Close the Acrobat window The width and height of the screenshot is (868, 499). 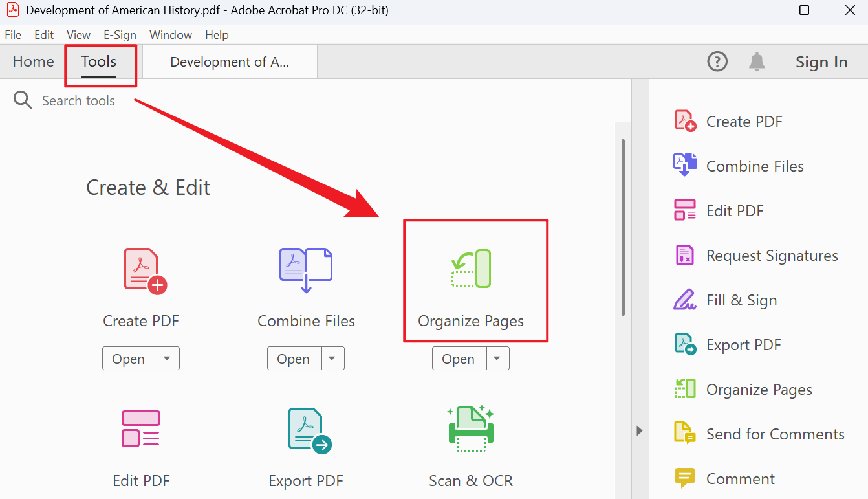click(851, 10)
